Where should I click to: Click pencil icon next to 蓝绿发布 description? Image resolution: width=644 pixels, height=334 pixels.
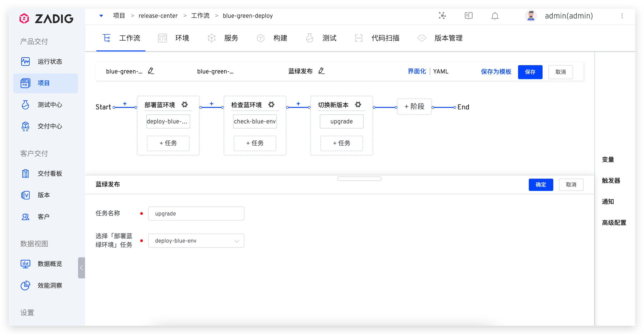click(321, 71)
